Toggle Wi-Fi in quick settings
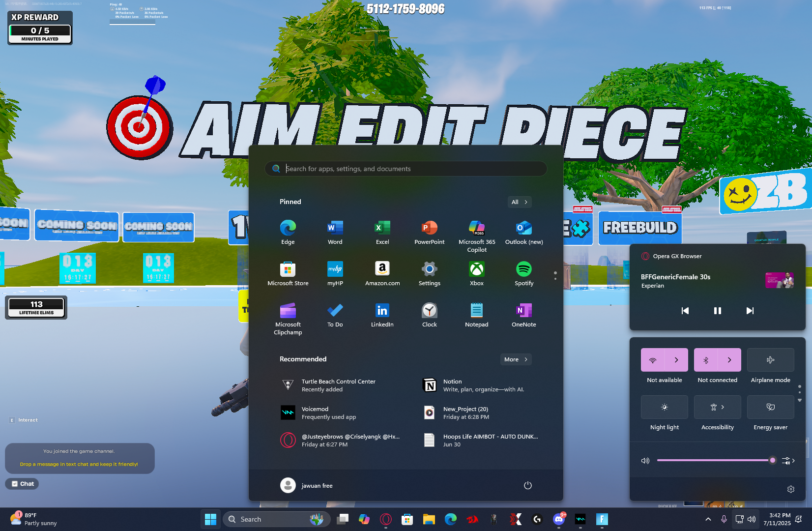 click(x=653, y=360)
